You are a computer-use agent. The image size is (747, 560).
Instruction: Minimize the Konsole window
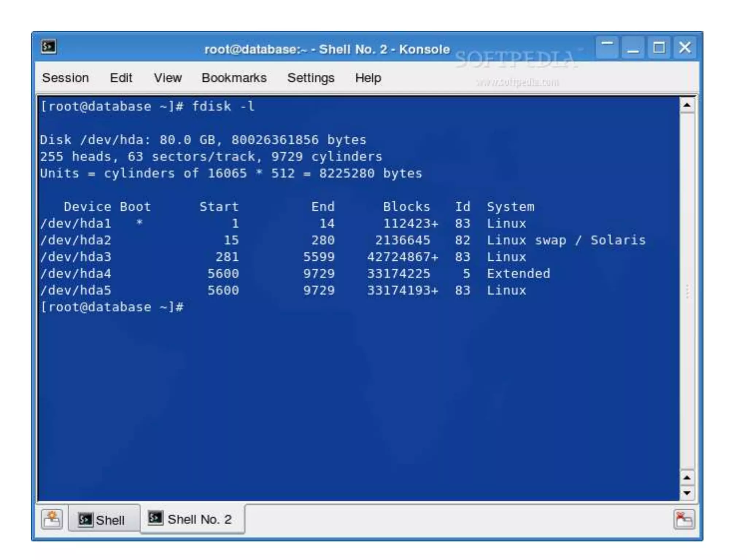click(x=633, y=47)
